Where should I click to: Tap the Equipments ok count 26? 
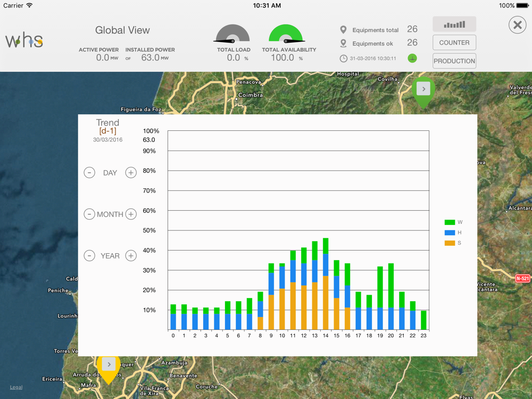tap(412, 43)
